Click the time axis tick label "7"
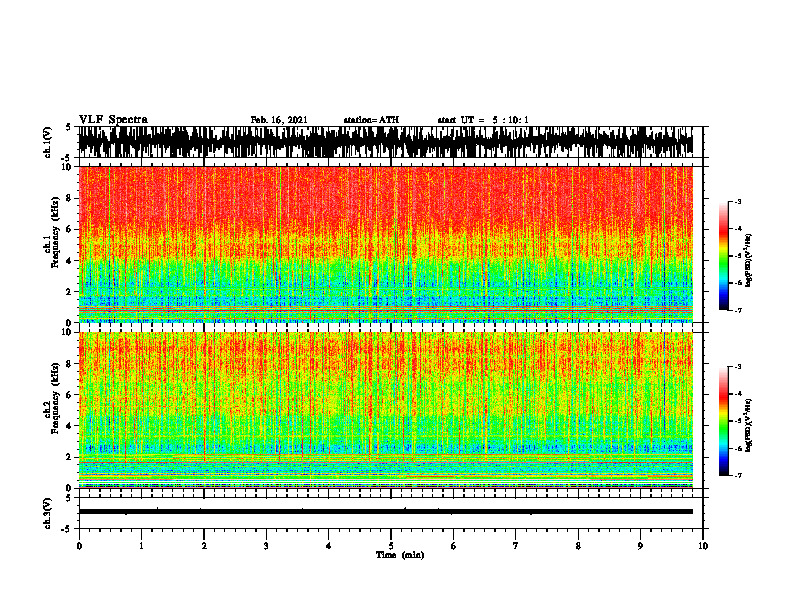 [516, 546]
